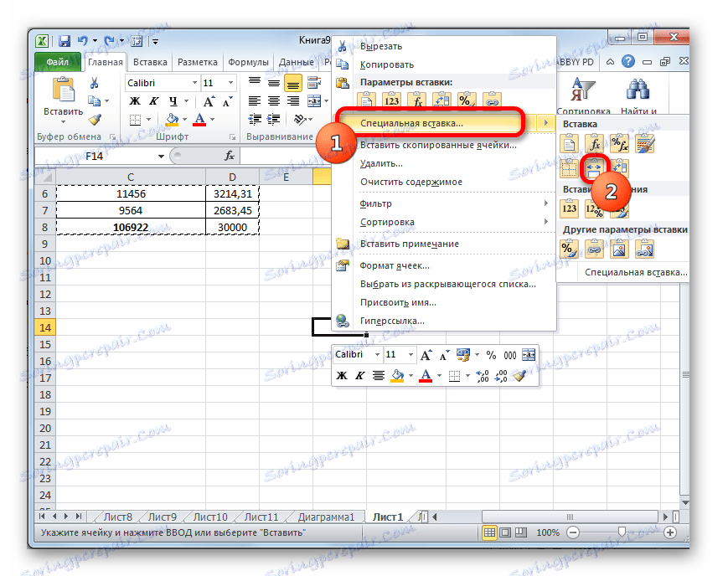
Task: Switch to the Формулы ribbon tab
Action: point(250,61)
